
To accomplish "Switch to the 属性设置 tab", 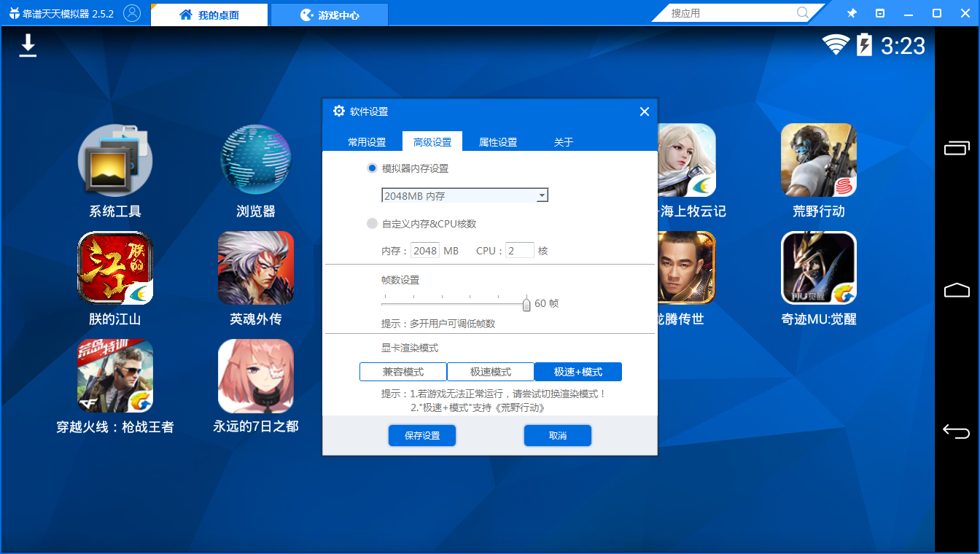I will click(x=498, y=142).
